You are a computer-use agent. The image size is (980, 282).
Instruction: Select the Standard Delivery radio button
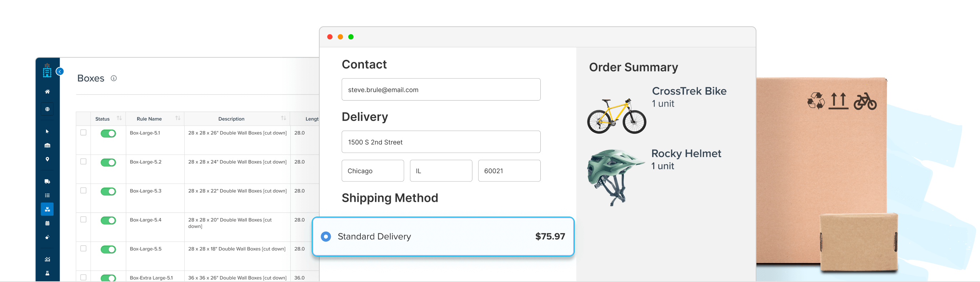(326, 237)
